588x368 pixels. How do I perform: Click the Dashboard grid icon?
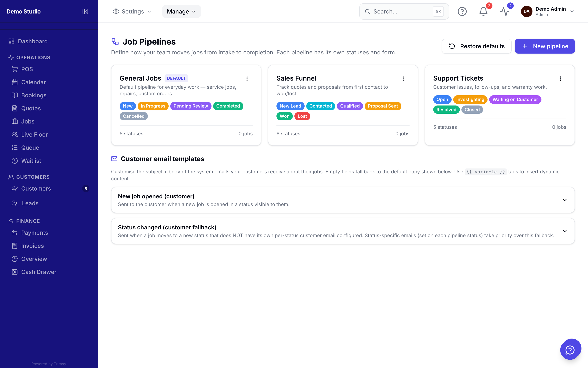coord(11,41)
